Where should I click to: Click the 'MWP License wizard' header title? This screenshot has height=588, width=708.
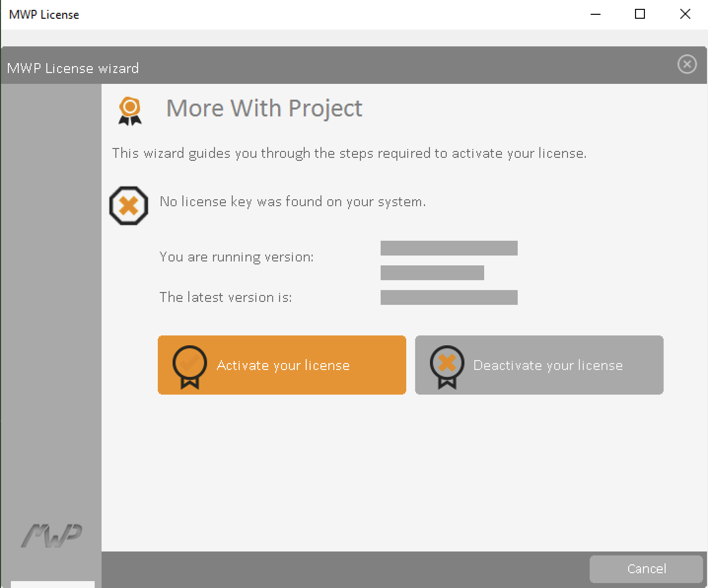point(73,68)
